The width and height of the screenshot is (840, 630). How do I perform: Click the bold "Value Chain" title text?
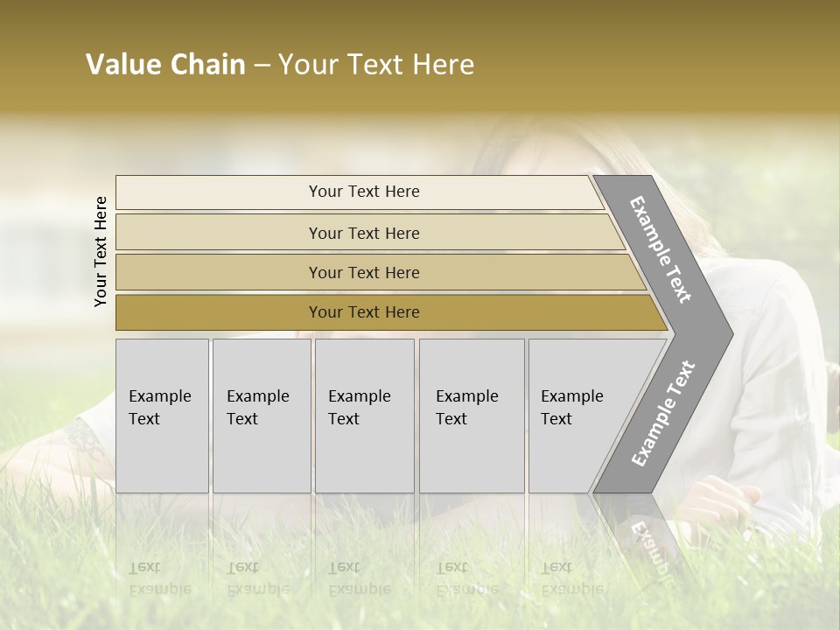click(165, 65)
